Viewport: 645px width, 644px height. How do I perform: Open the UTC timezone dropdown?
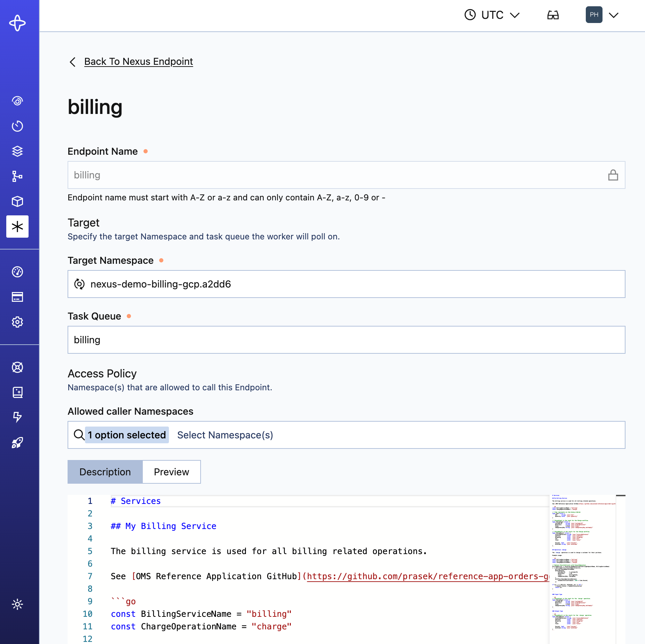point(492,15)
